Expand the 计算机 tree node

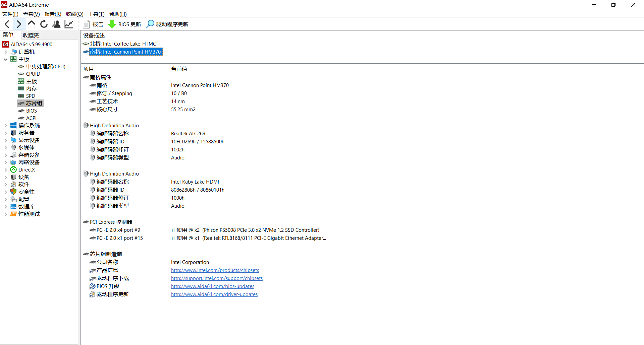6,52
